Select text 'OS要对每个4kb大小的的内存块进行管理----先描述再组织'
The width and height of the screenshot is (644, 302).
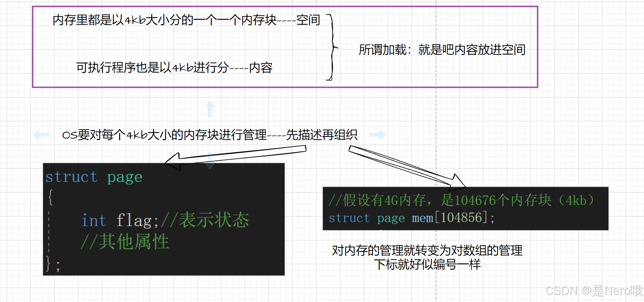[x=210, y=135]
